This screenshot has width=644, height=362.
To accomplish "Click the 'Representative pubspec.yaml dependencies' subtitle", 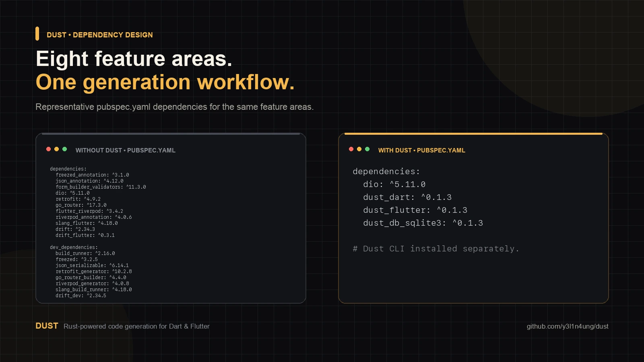I will pyautogui.click(x=175, y=107).
